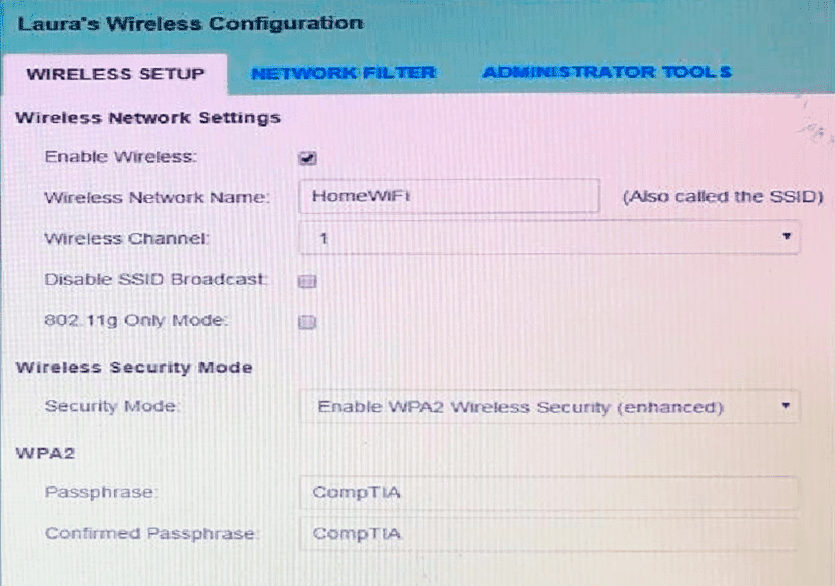This screenshot has width=835, height=586.
Task: Tick the Disable SSID Broadcast checkbox
Action: point(308,282)
